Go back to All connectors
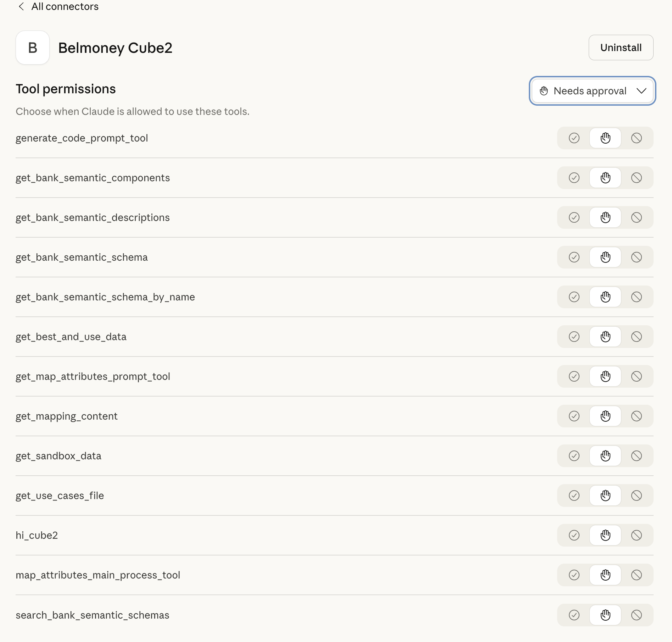 pos(59,6)
